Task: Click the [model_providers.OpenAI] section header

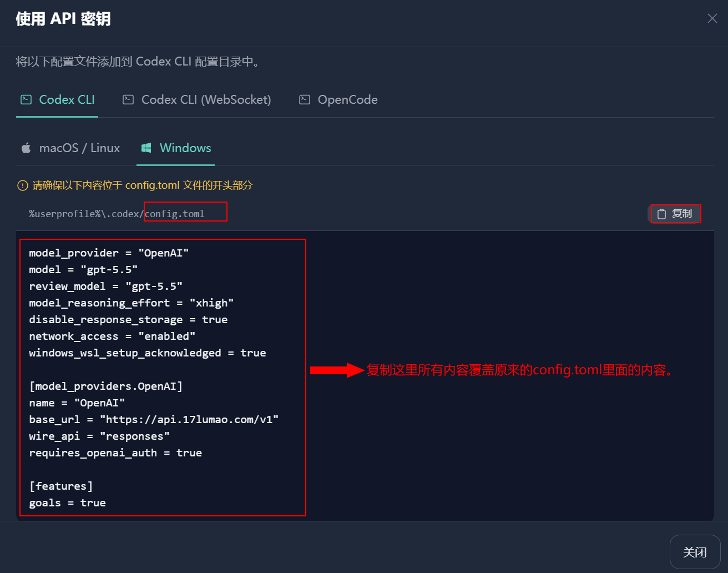Action: 105,386
